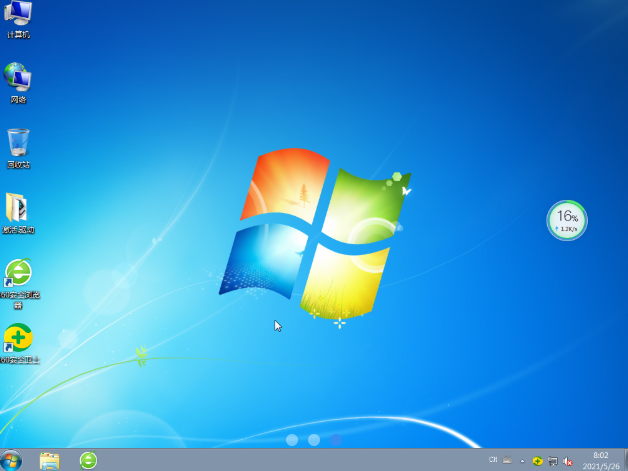The width and height of the screenshot is (628, 471).
Task: Select the second page indicator dot
Action: 314,440
